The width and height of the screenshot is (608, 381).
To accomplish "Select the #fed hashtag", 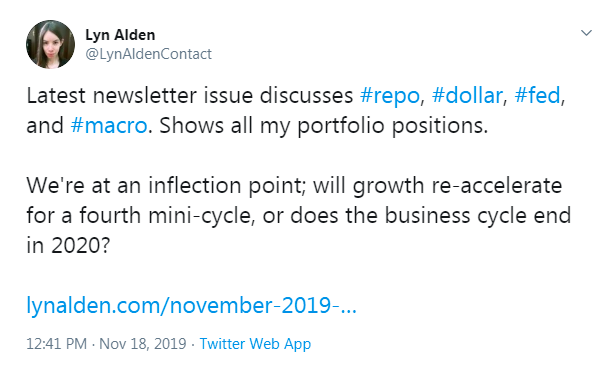I will click(x=537, y=95).
